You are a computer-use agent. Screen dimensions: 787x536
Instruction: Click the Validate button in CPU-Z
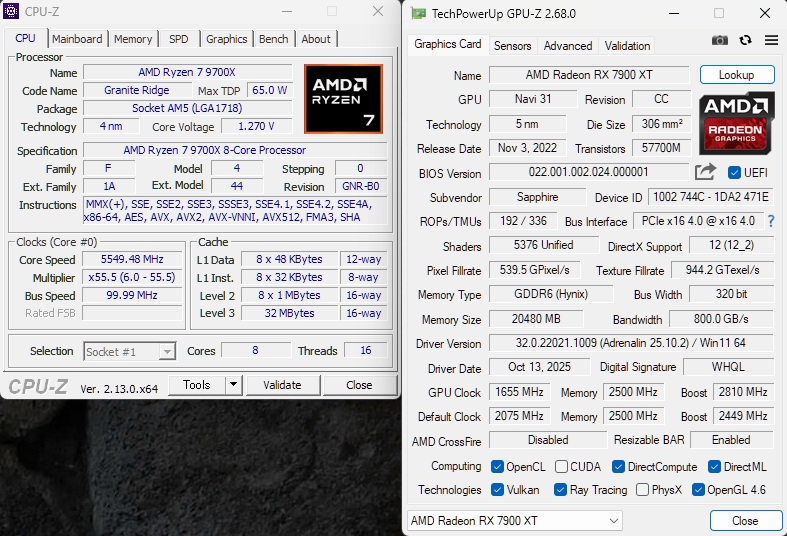click(x=282, y=385)
